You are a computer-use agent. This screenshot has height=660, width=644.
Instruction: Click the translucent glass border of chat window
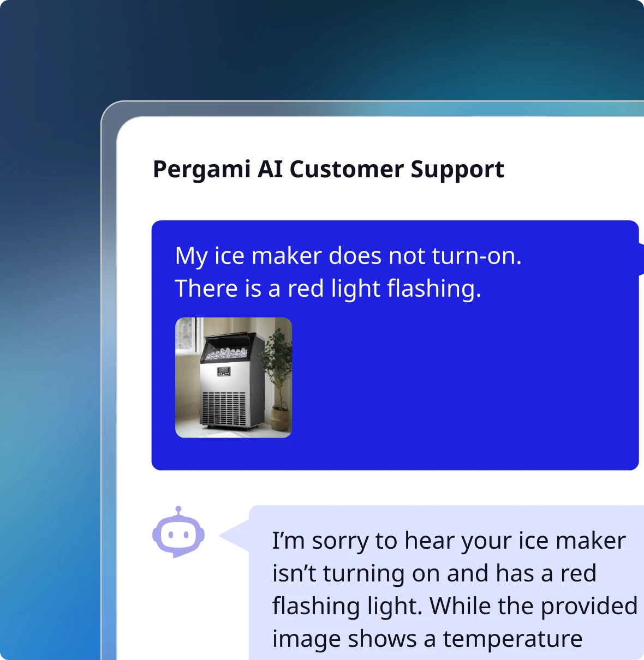tap(109, 382)
